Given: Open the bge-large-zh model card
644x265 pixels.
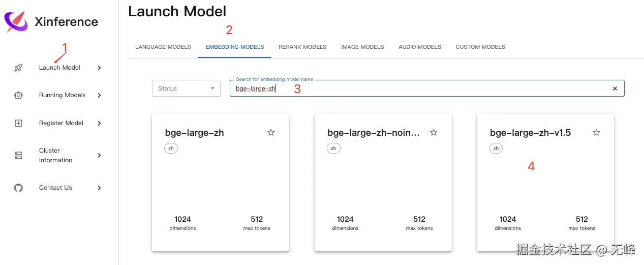Looking at the screenshot, I should [x=221, y=183].
